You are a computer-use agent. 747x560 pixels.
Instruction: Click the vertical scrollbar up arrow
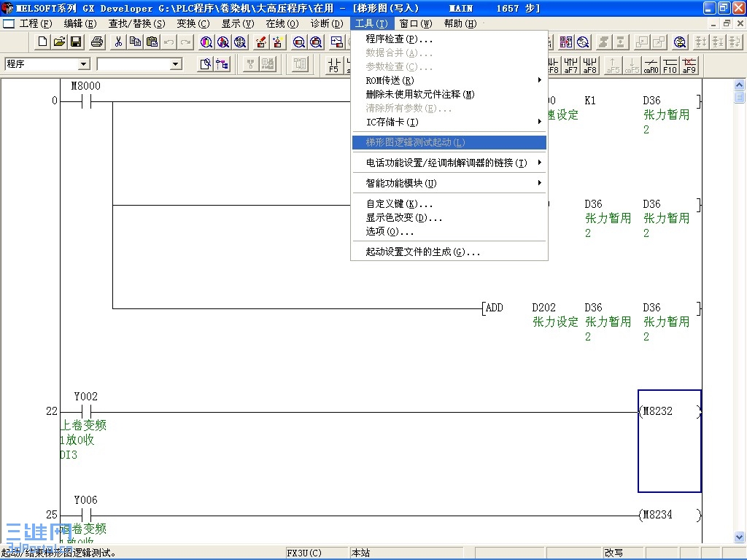[x=739, y=85]
